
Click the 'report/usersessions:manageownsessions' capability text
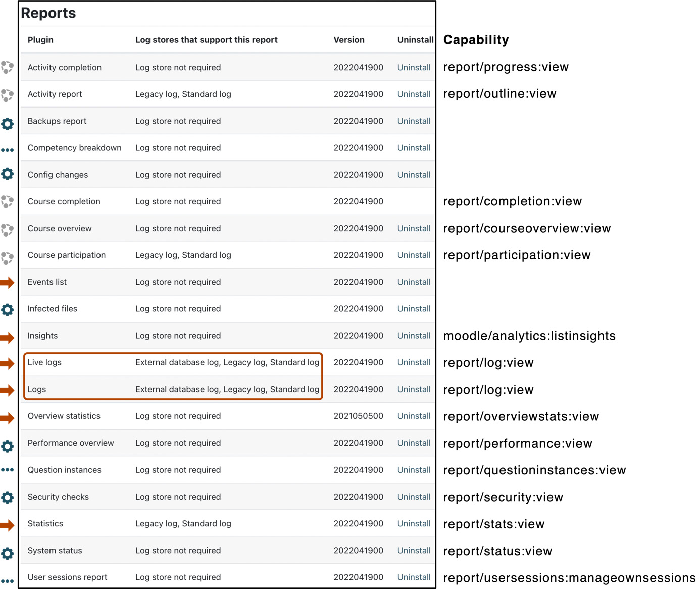[x=570, y=577]
